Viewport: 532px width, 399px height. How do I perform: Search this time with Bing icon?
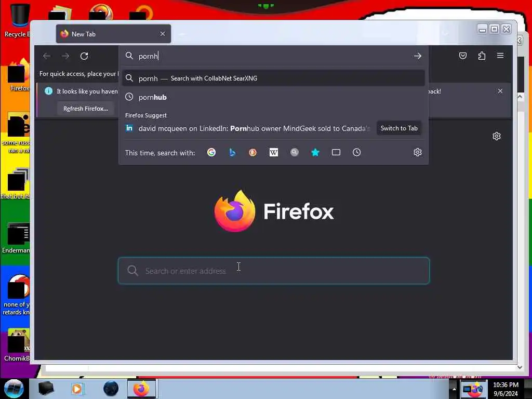(x=232, y=152)
